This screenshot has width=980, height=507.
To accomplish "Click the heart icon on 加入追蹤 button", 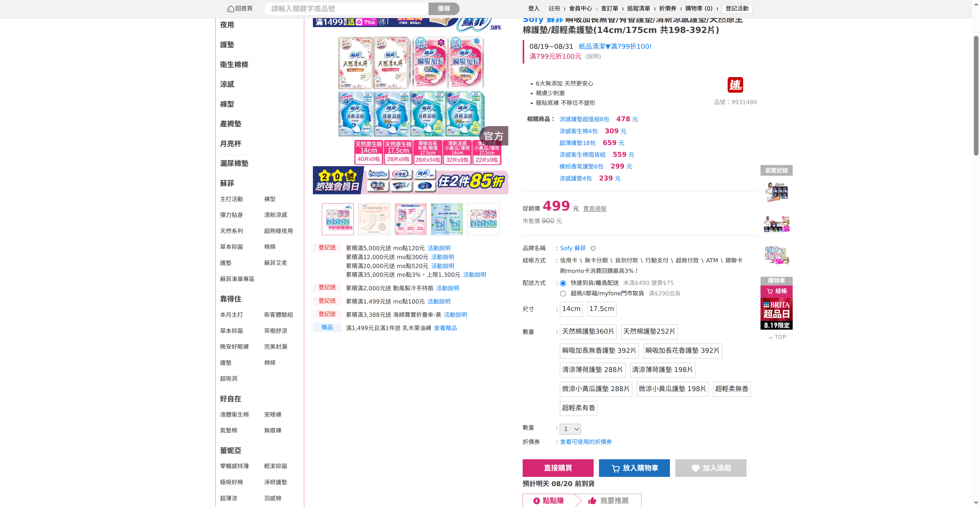I will [695, 468].
